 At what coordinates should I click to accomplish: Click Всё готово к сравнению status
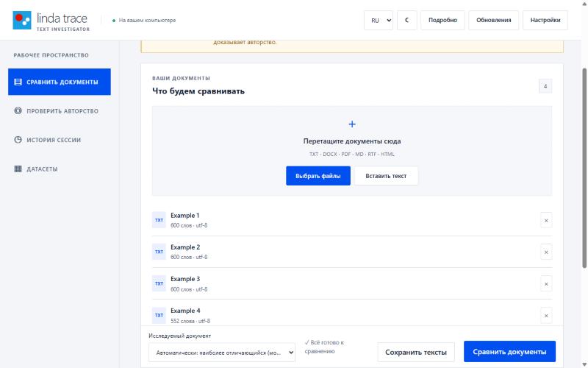[324, 347]
